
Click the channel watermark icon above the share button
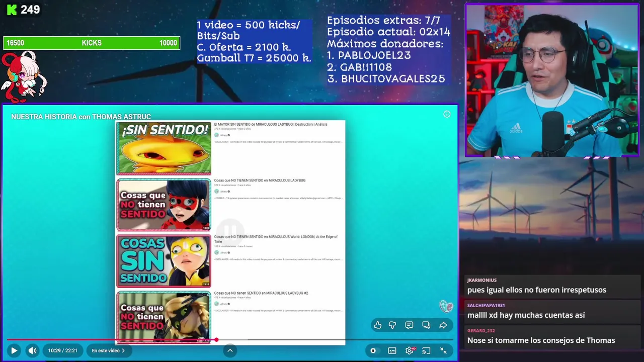coord(446,306)
